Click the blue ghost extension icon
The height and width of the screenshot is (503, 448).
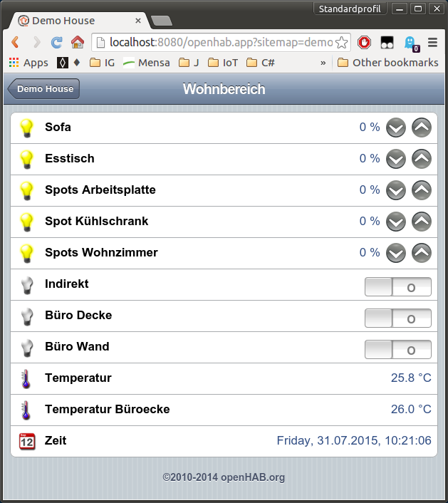tap(411, 42)
